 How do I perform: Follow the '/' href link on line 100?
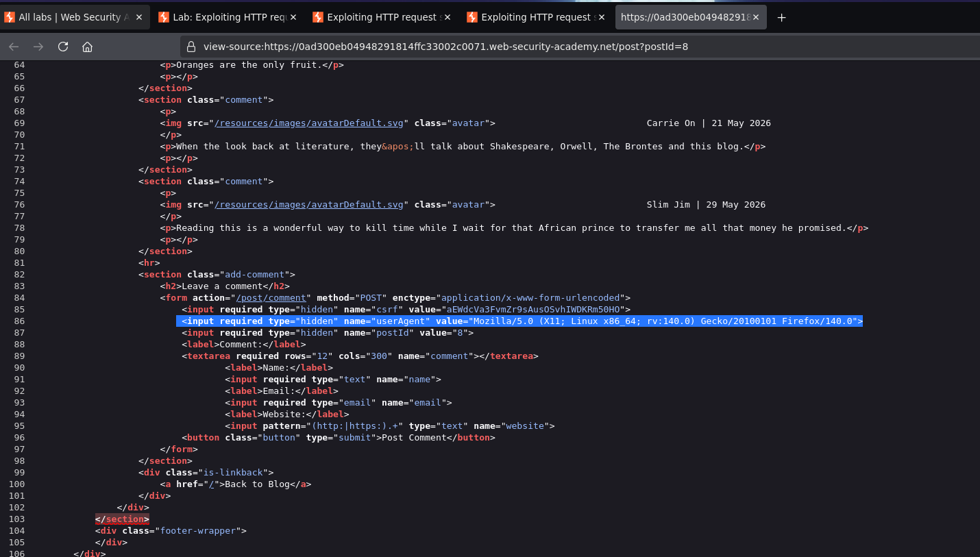[x=212, y=484]
